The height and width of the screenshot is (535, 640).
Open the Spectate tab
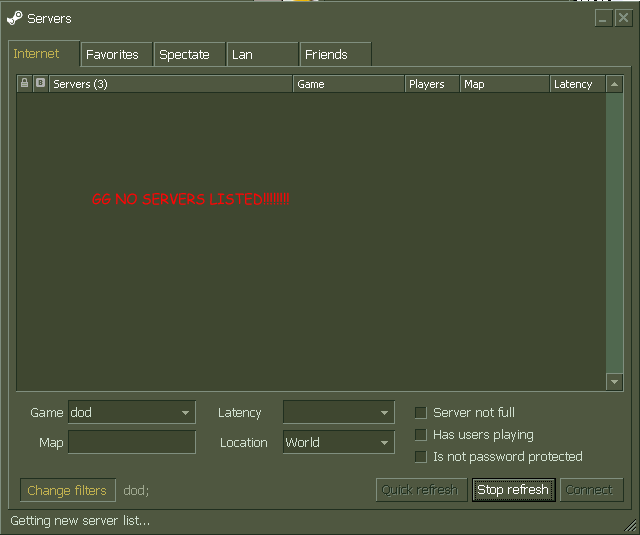(x=185, y=55)
